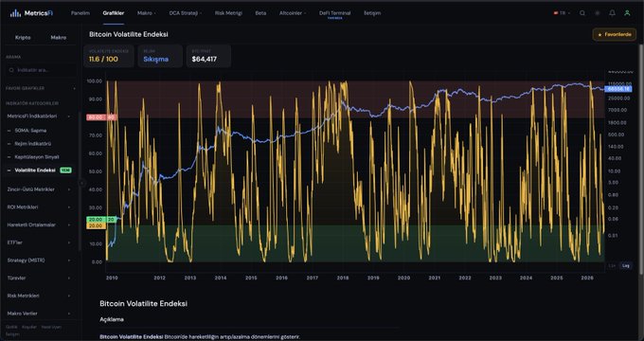Screen dimensions: 644x341
Task: Switch sidebar to Kripto tab
Action: coord(23,37)
